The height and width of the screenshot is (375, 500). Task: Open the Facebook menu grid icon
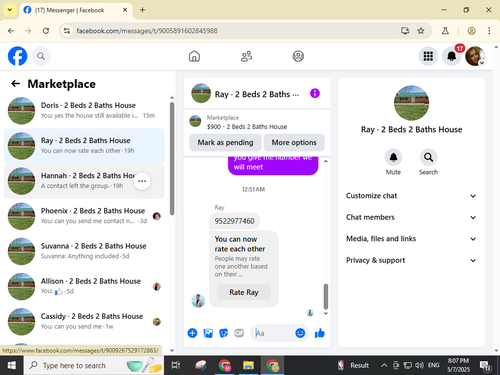coord(428,56)
